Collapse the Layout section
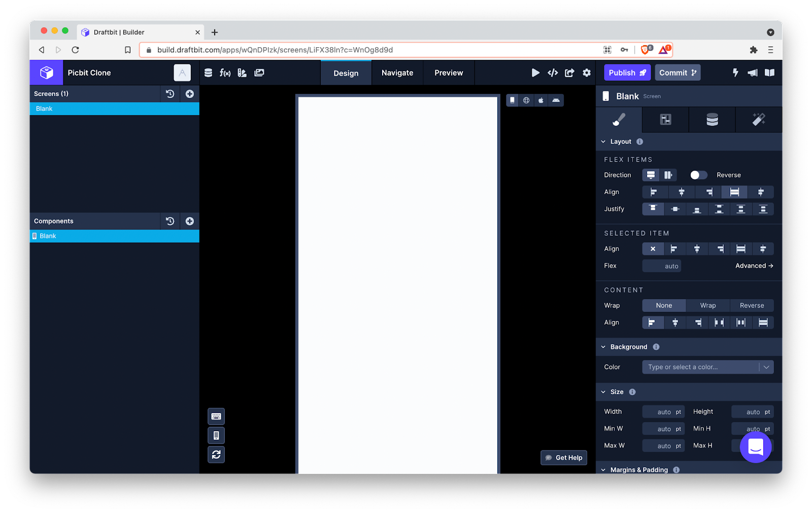812x513 pixels. [603, 142]
